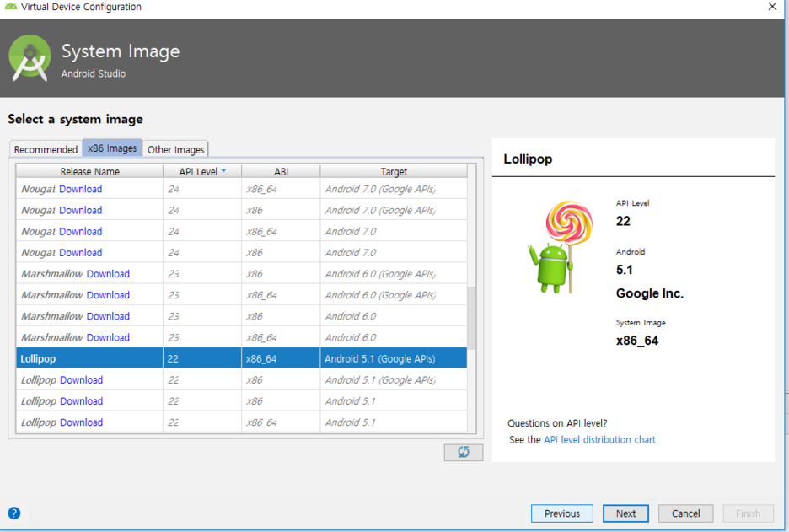Click the x86_64 System Image value in details

click(x=637, y=341)
